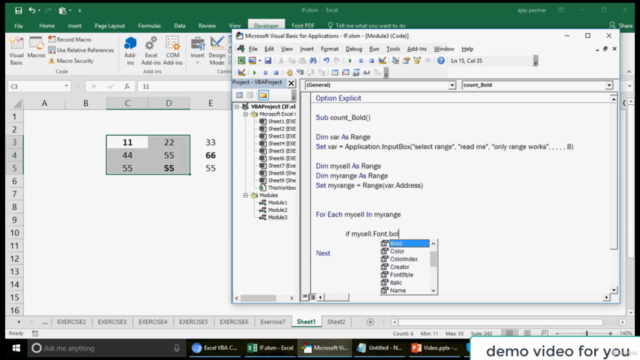Screen dimensions: 640x360
Task: Click Macro Security in the Excel ribbon
Action: click(x=71, y=61)
